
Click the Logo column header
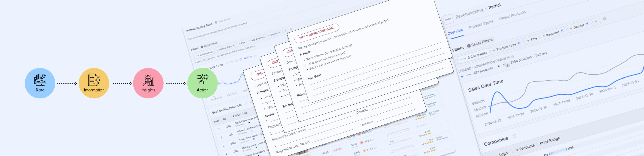[503, 154]
